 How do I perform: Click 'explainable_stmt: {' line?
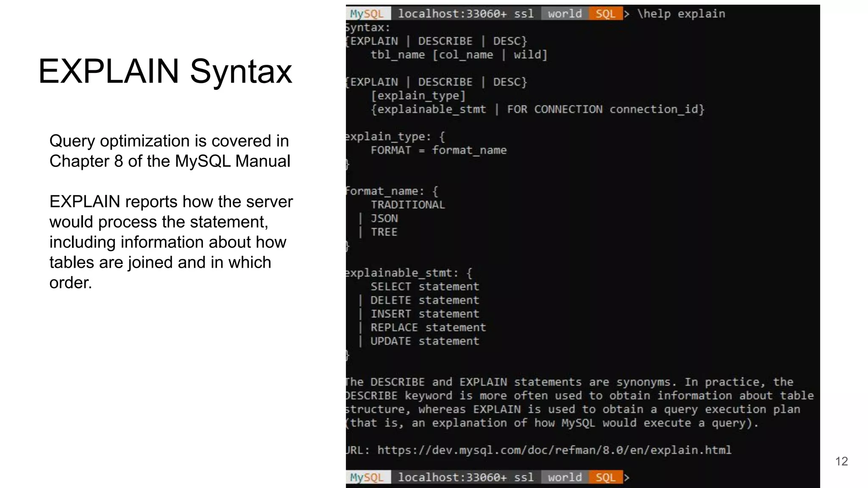[409, 273]
